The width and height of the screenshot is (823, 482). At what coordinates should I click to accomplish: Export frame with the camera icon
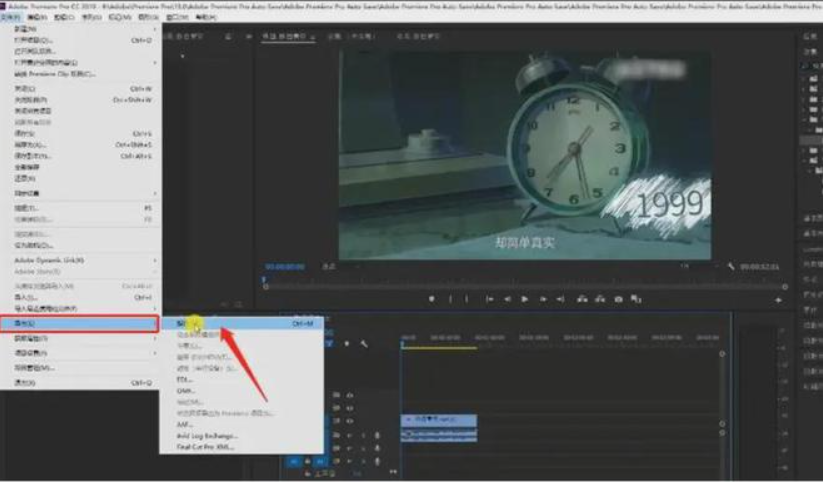(618, 299)
